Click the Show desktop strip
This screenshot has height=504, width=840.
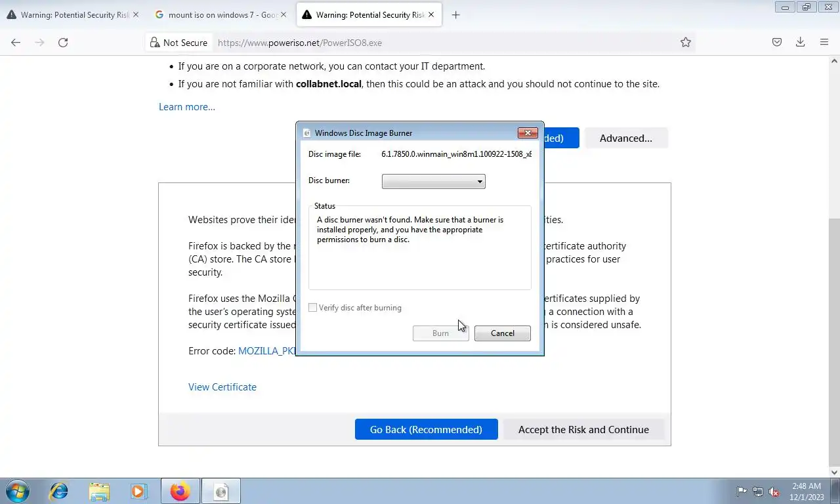(x=835, y=491)
